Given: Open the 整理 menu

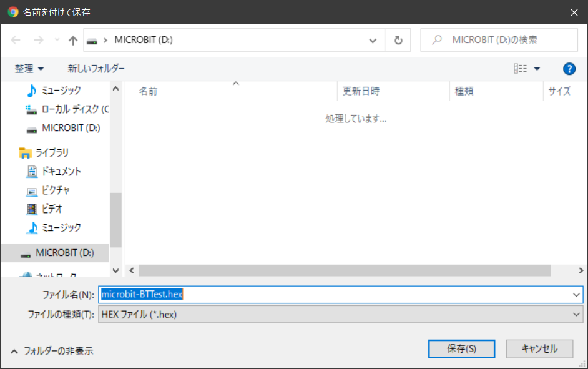Looking at the screenshot, I should (x=29, y=69).
